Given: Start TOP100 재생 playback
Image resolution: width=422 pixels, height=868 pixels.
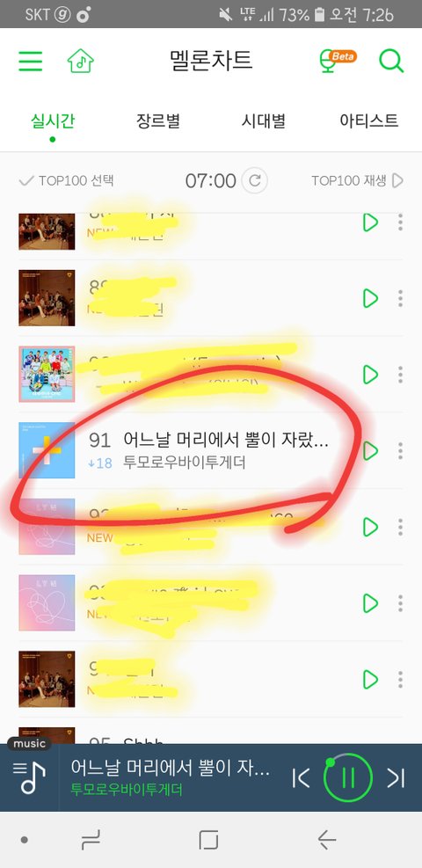Looking at the screenshot, I should [x=357, y=180].
